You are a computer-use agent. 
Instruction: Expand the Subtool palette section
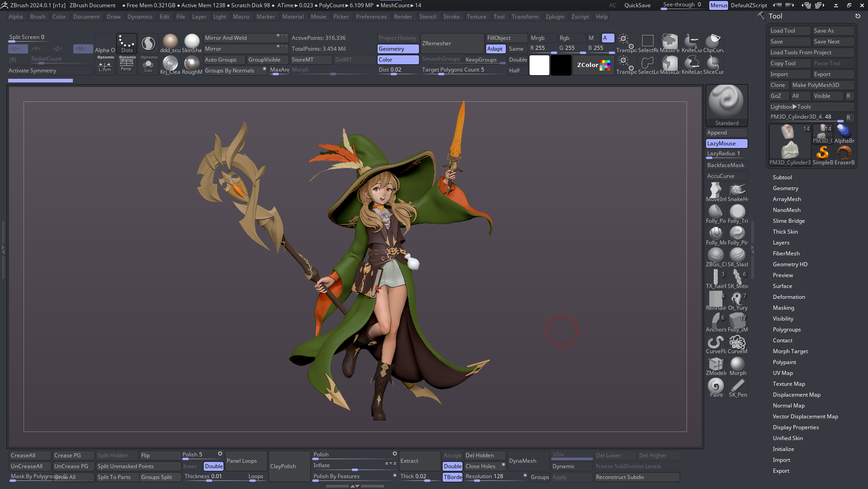tap(782, 177)
